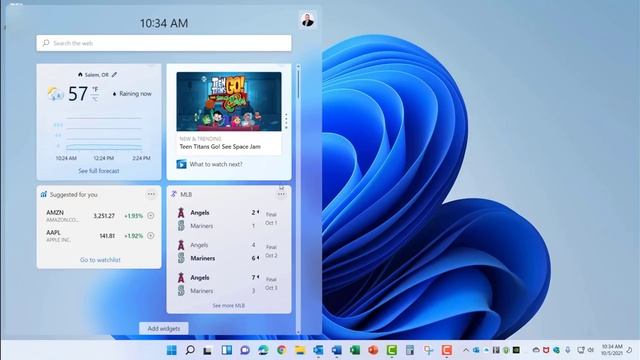640x360 pixels.
Task: Click Suggested for you widget title
Action: [x=73, y=195]
